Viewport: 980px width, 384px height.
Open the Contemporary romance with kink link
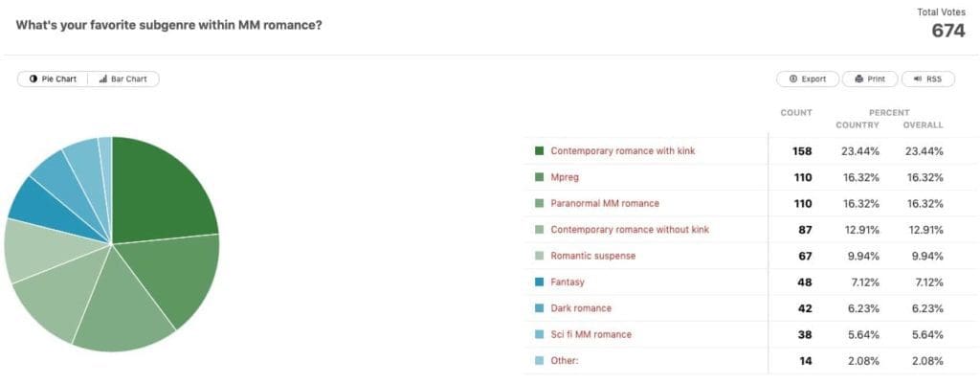(622, 150)
